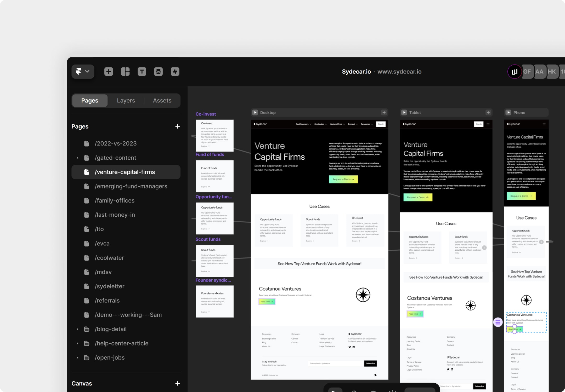
Task: Open the /coolwater page
Action: (126, 258)
